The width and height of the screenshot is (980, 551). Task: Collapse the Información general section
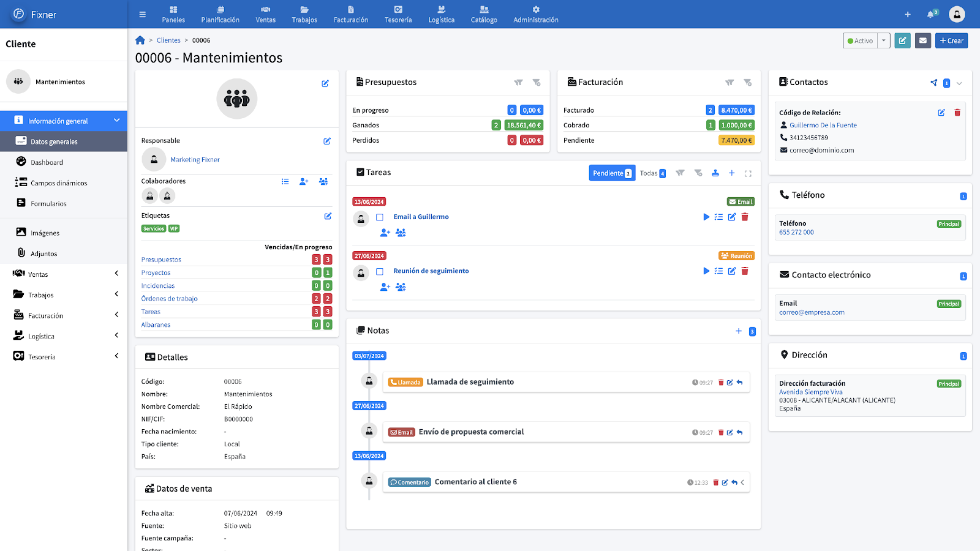[116, 121]
